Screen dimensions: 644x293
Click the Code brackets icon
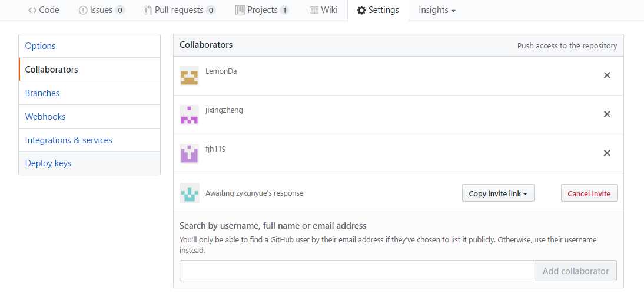[32, 10]
